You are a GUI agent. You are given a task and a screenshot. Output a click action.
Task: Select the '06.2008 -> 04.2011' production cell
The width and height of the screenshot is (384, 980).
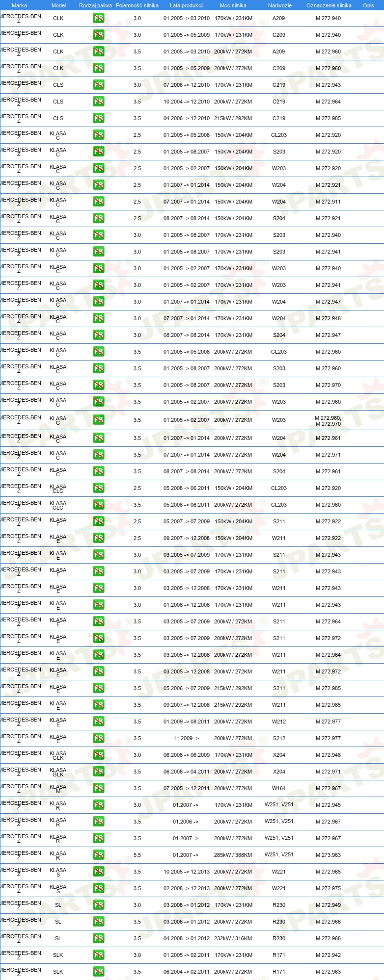(187, 772)
